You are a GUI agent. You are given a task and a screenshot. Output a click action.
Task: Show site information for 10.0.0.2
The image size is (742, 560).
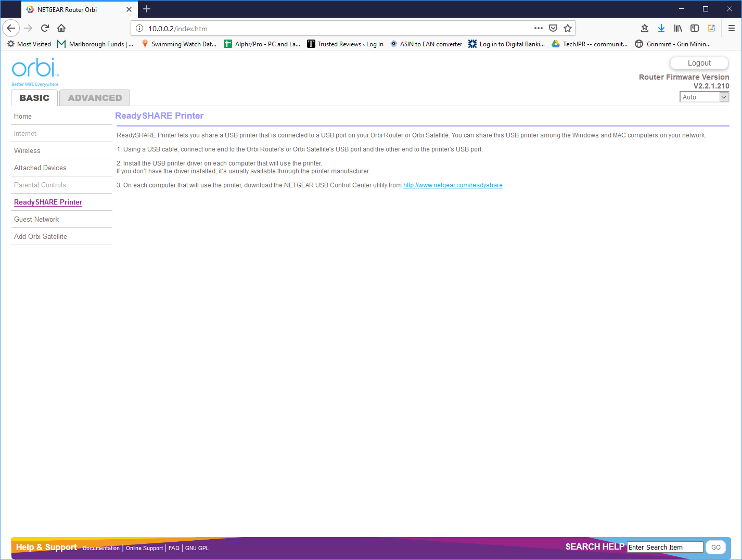139,29
